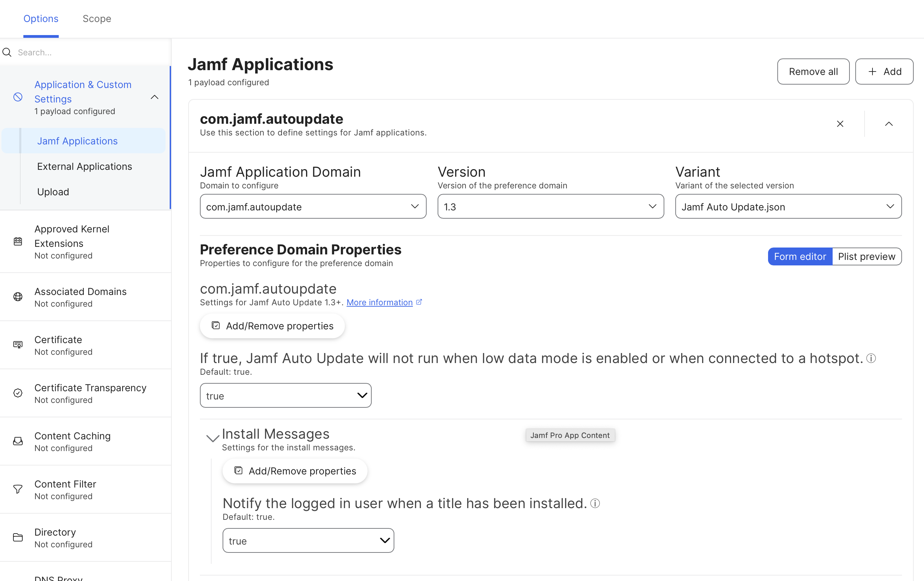The image size is (924, 581).
Task: Switch to Form editor view
Action: pos(800,256)
